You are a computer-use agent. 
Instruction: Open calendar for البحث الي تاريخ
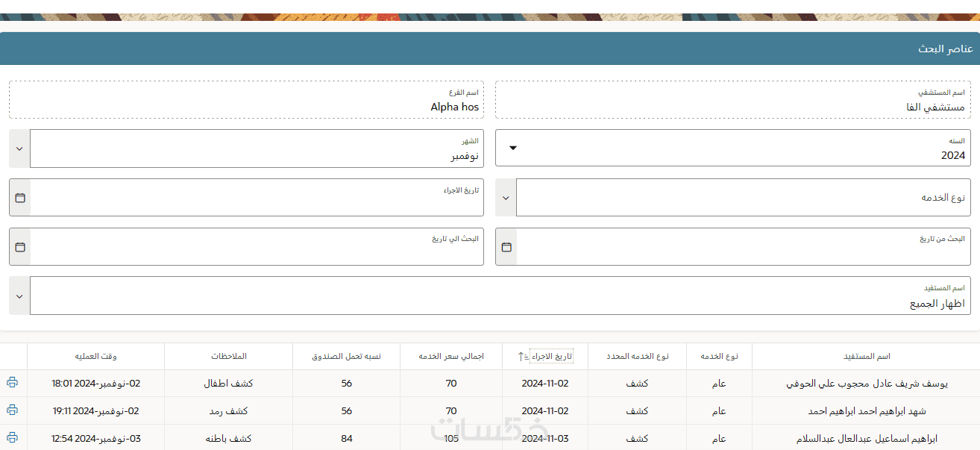(20, 246)
